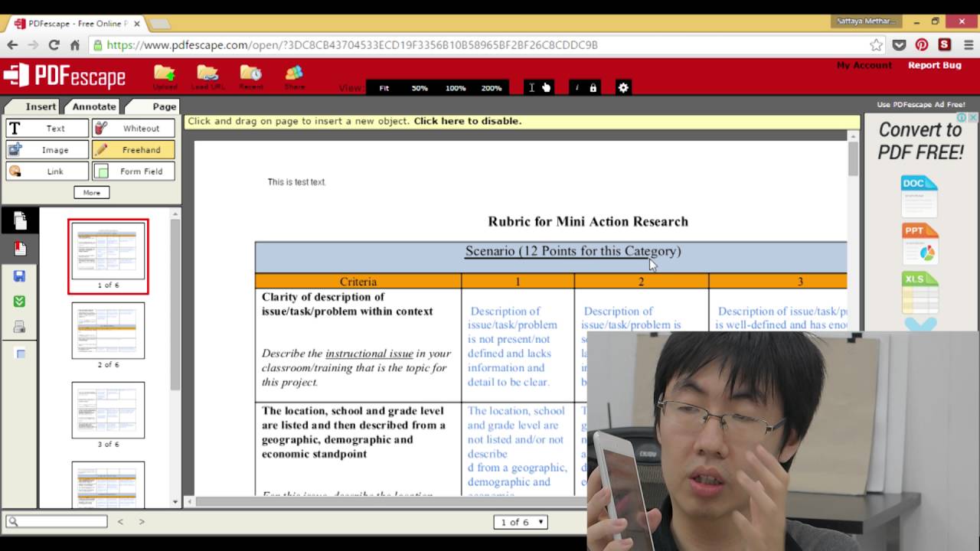Click the DOC converter ad icon
This screenshot has width=980, height=551.
click(919, 197)
